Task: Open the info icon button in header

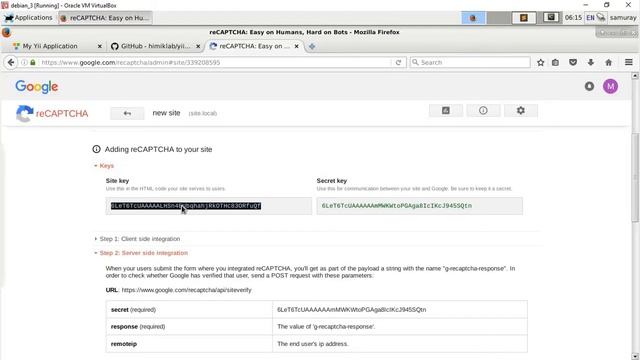Action: tap(483, 110)
